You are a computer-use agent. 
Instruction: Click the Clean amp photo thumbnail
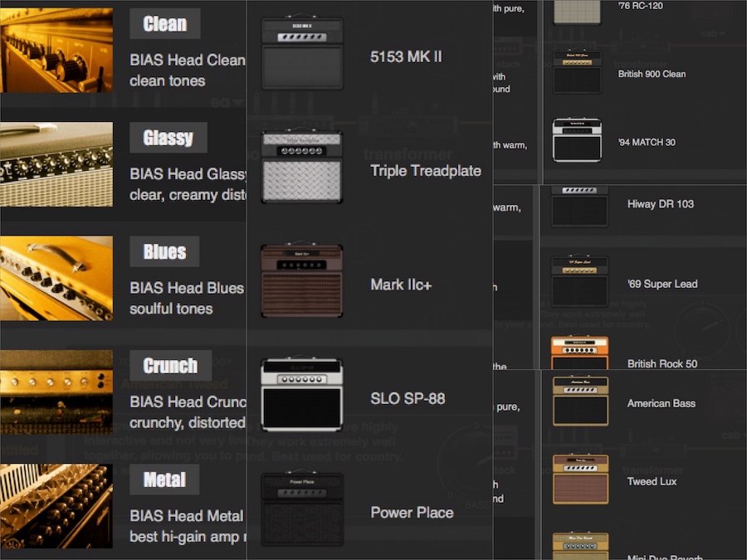pos(56,50)
